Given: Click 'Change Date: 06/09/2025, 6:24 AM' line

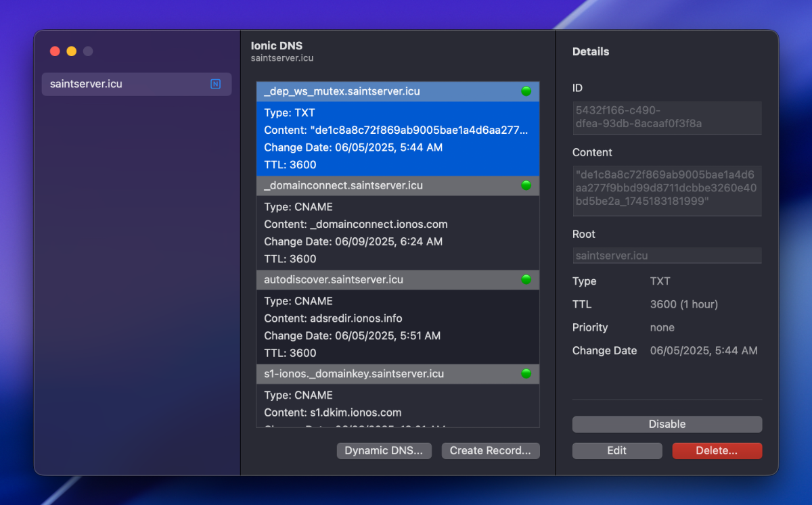Looking at the screenshot, I should click(353, 241).
